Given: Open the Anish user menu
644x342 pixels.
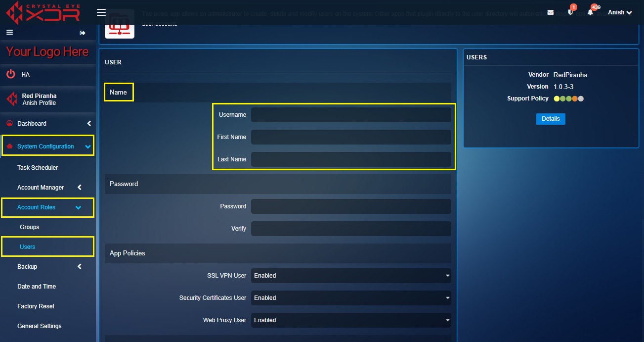Looking at the screenshot, I should (x=620, y=12).
